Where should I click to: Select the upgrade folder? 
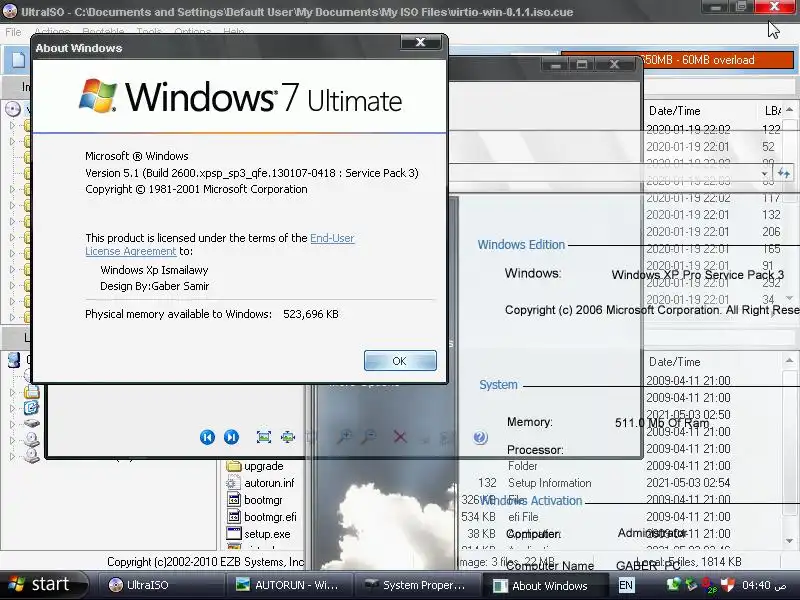click(x=263, y=466)
